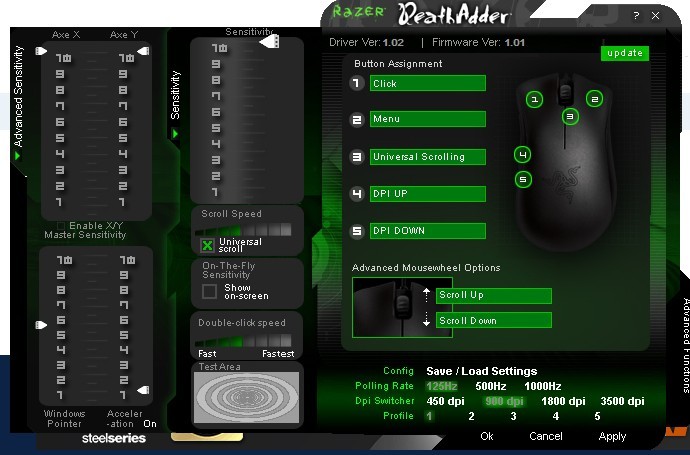Click level 5 on main Sensitivity scale
This screenshot has width=690, height=455.
(x=216, y=128)
